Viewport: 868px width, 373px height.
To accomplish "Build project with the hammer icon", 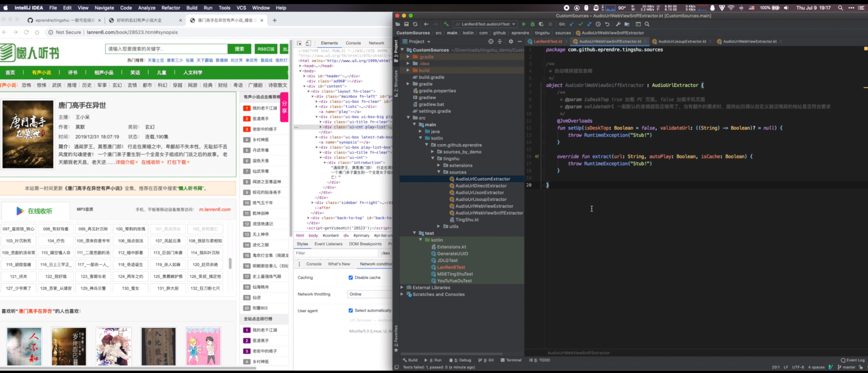I will click(446, 24).
